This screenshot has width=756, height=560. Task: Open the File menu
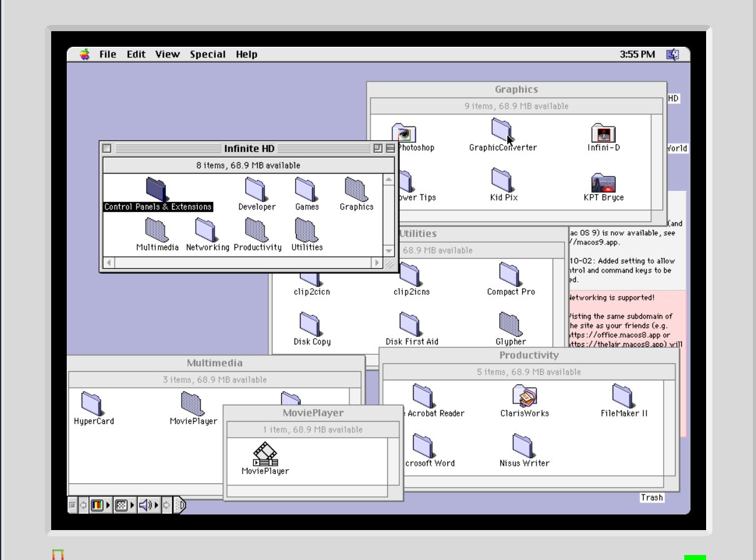[108, 54]
